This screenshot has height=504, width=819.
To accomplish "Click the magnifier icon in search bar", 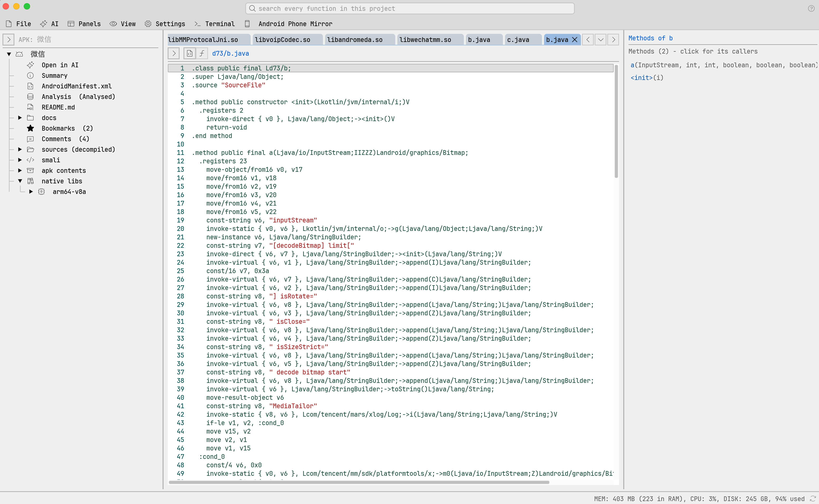I will (x=252, y=8).
